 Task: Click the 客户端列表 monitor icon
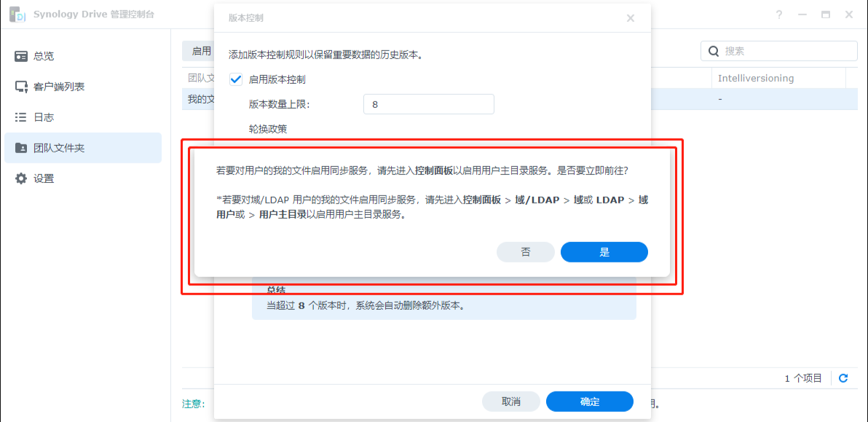click(x=21, y=87)
